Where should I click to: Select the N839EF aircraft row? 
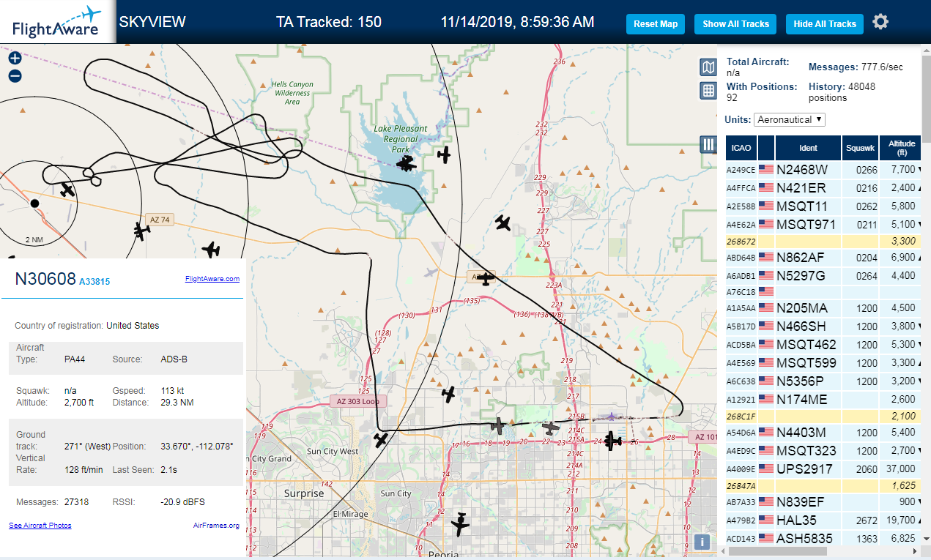[823, 501]
